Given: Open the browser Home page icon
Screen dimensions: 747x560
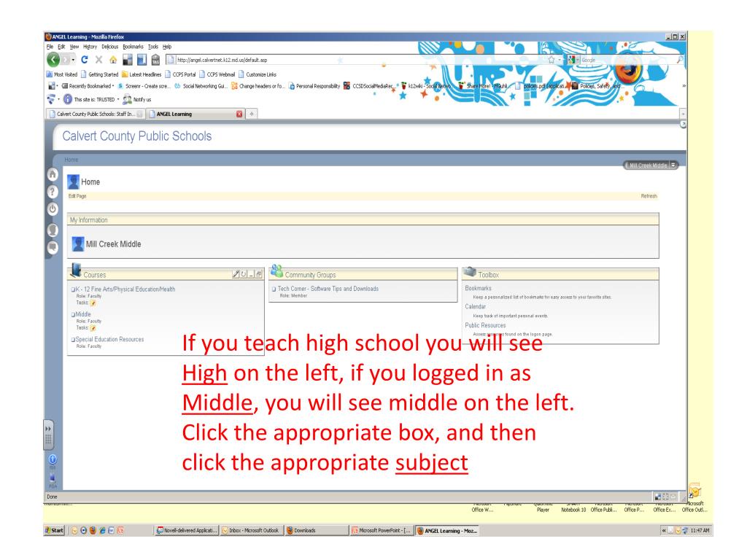Looking at the screenshot, I should click(x=113, y=60).
